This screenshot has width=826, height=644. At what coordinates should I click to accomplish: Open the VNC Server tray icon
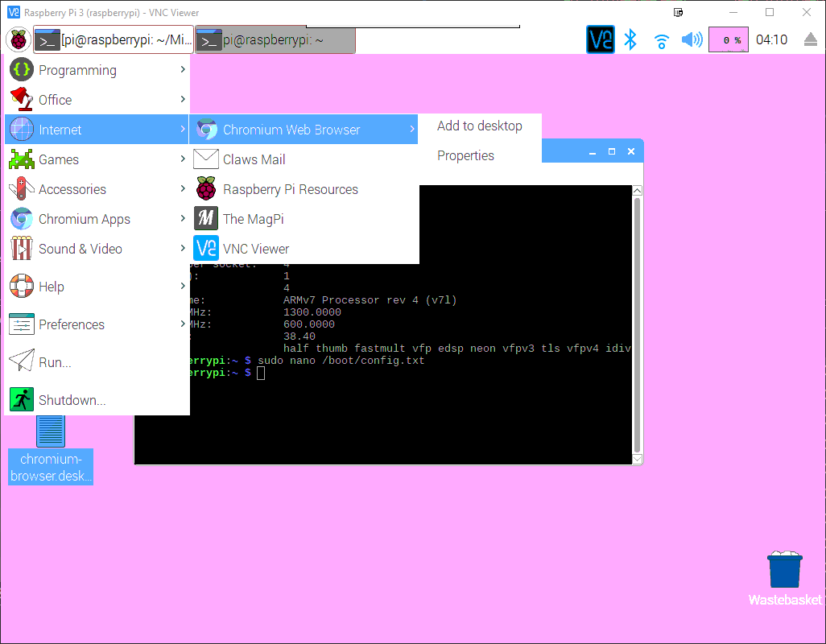tap(599, 39)
